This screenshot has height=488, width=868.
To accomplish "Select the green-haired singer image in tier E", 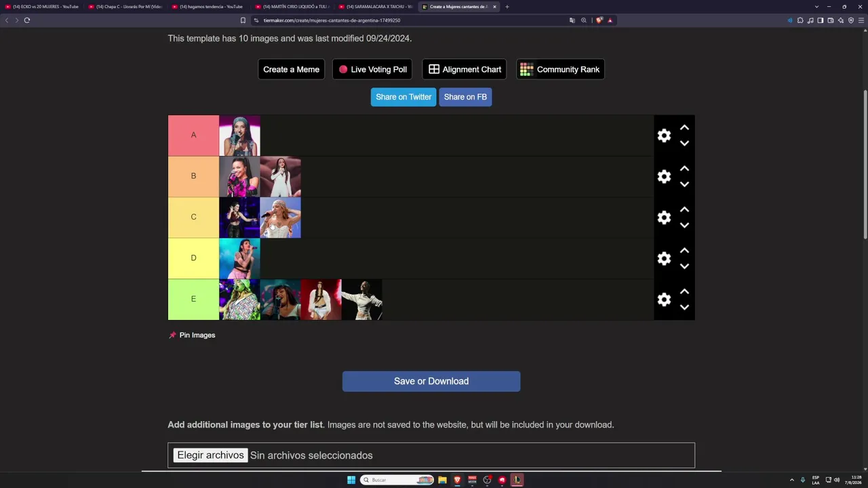I will click(x=239, y=300).
